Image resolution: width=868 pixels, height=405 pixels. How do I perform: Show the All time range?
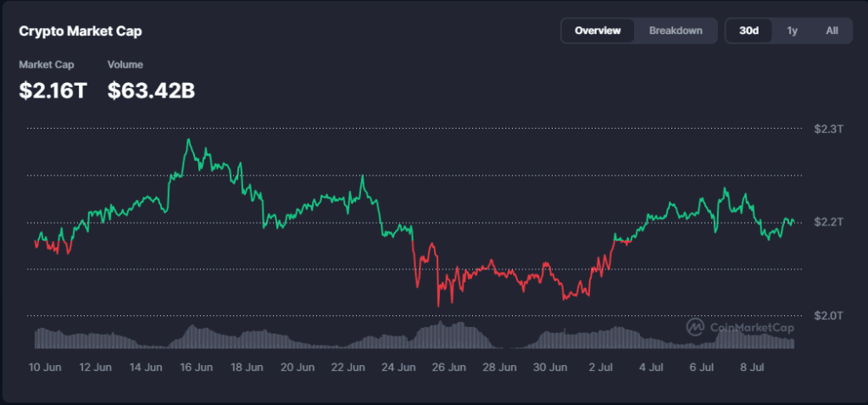(832, 31)
